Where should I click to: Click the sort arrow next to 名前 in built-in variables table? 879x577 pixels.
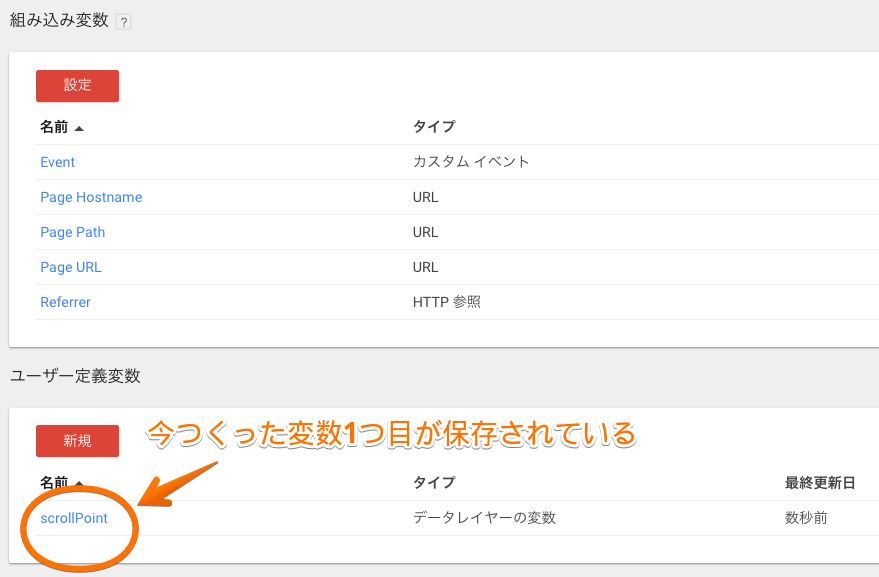tap(79, 128)
